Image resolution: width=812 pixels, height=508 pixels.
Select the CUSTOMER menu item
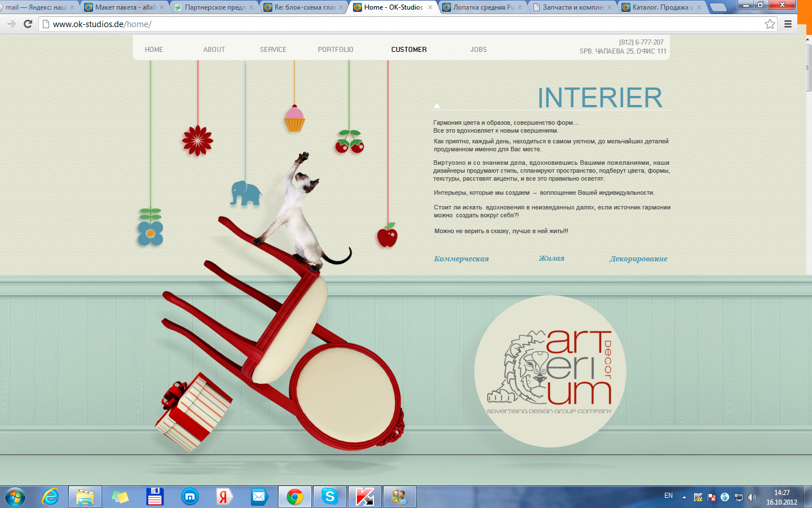tap(409, 50)
